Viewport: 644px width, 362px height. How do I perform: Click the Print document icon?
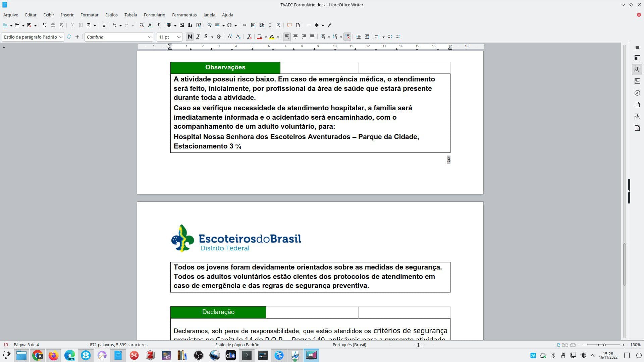pos(53,25)
